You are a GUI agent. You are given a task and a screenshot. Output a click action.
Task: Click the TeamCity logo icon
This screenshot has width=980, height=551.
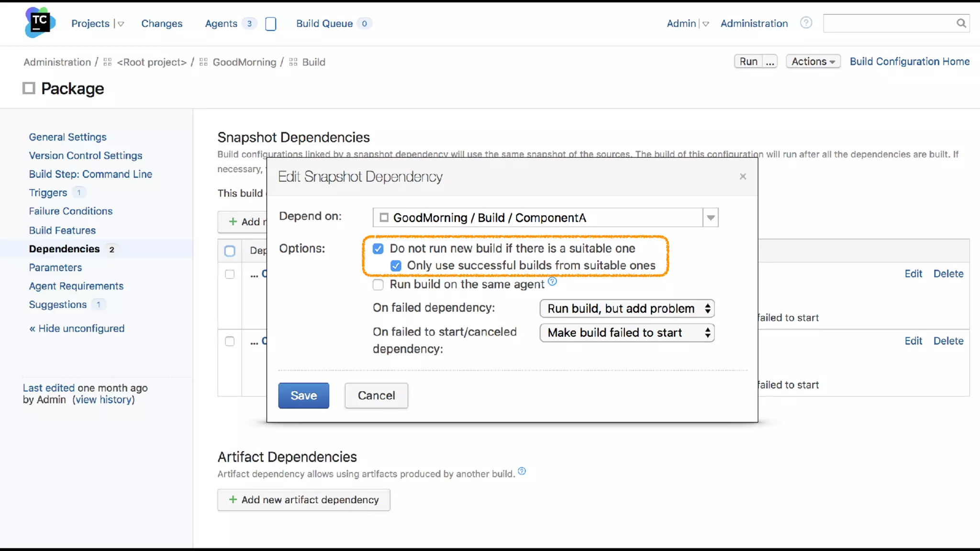click(x=40, y=22)
